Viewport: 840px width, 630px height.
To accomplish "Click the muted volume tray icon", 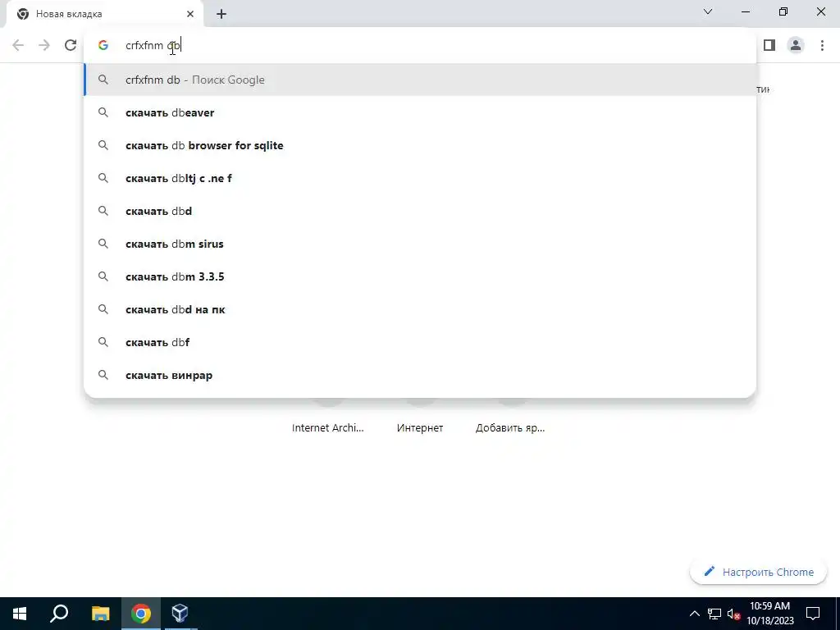I will pos(733,614).
